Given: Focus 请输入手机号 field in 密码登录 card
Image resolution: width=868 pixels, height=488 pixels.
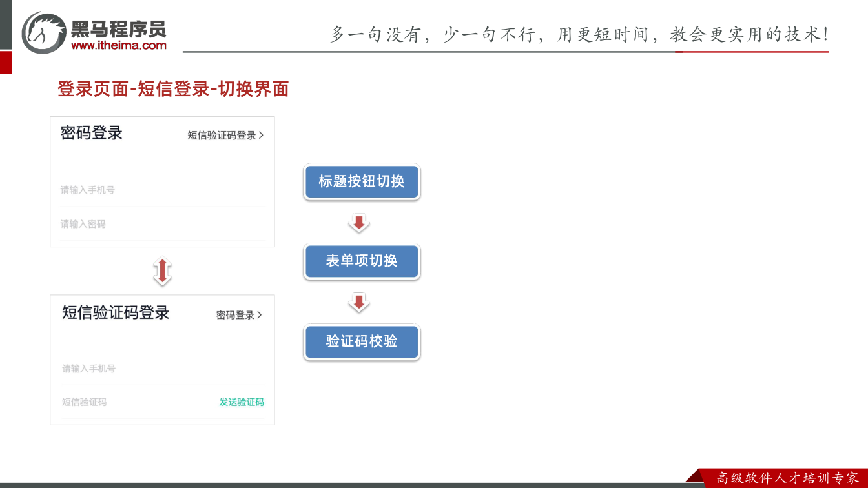Looking at the screenshot, I should tap(162, 190).
